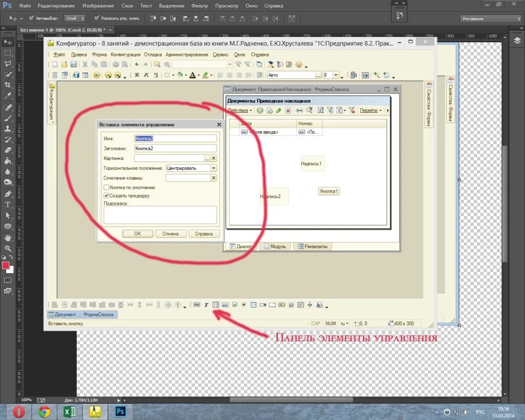Enable Кнопка по умолчанию checkbox
The image size is (525, 420).
106,187
